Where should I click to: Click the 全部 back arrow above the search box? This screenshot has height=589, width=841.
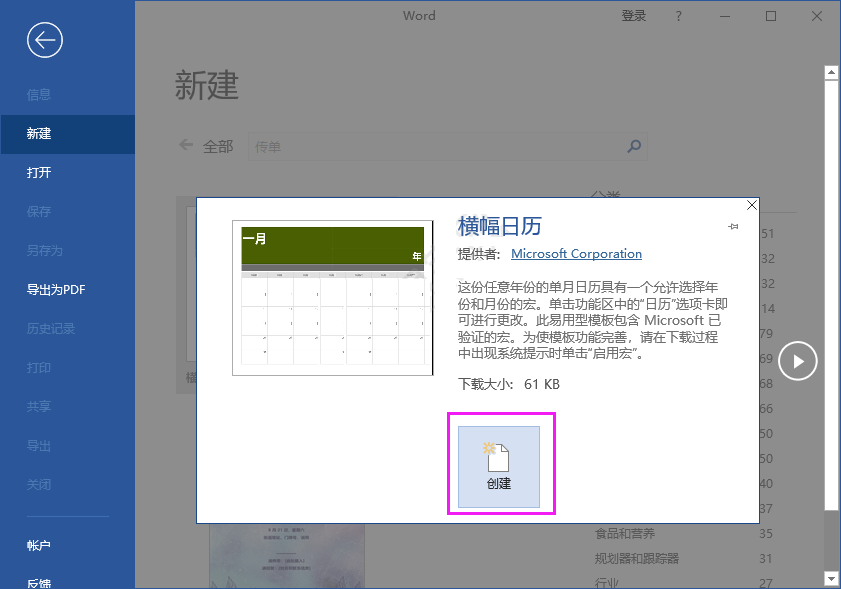(x=184, y=145)
